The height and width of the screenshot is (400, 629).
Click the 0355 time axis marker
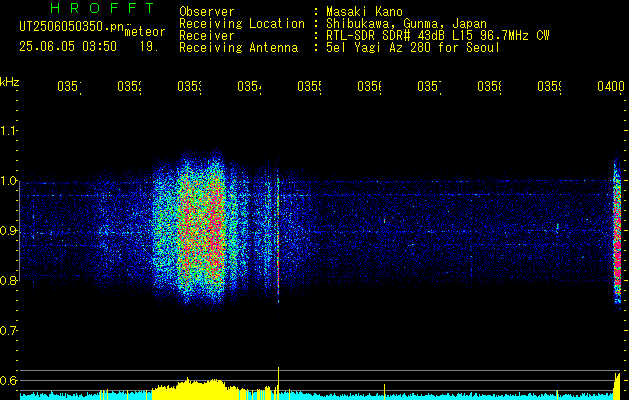310,86
